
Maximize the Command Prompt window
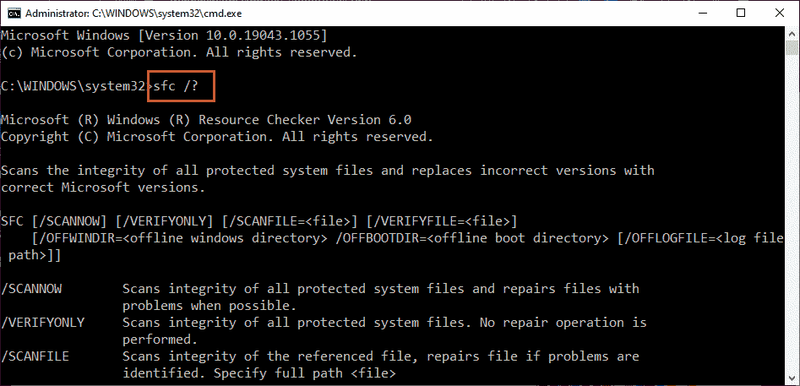[x=741, y=13]
